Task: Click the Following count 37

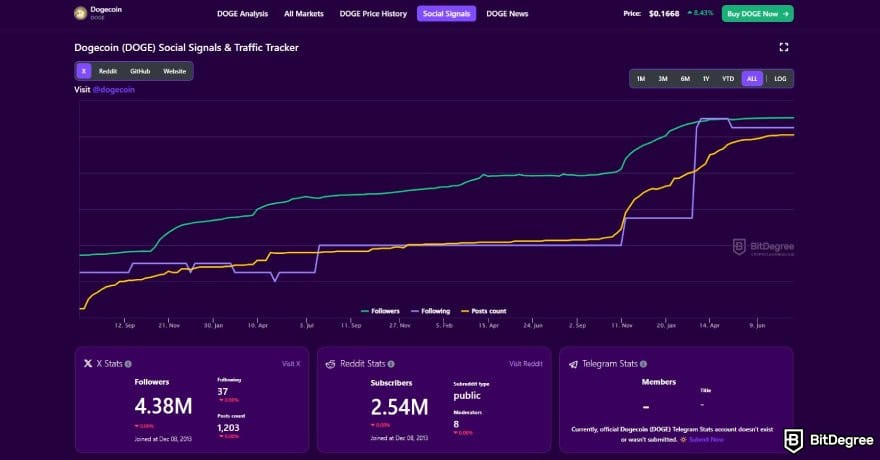Action: pyautogui.click(x=223, y=392)
